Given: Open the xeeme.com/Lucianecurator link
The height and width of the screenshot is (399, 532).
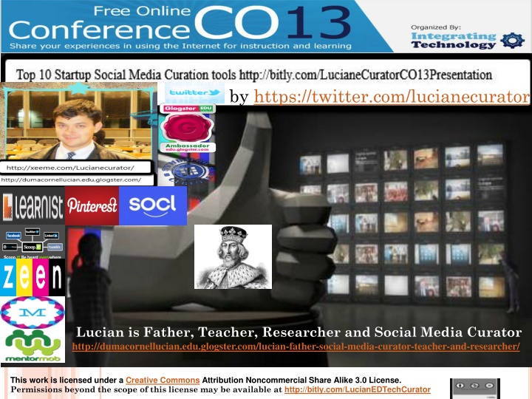Looking at the screenshot, I should 70,168.
